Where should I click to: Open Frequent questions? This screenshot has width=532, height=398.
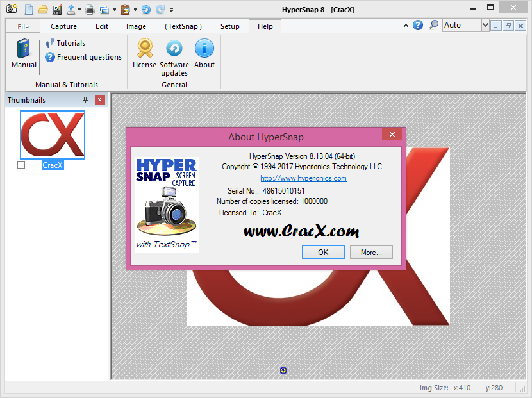point(83,57)
